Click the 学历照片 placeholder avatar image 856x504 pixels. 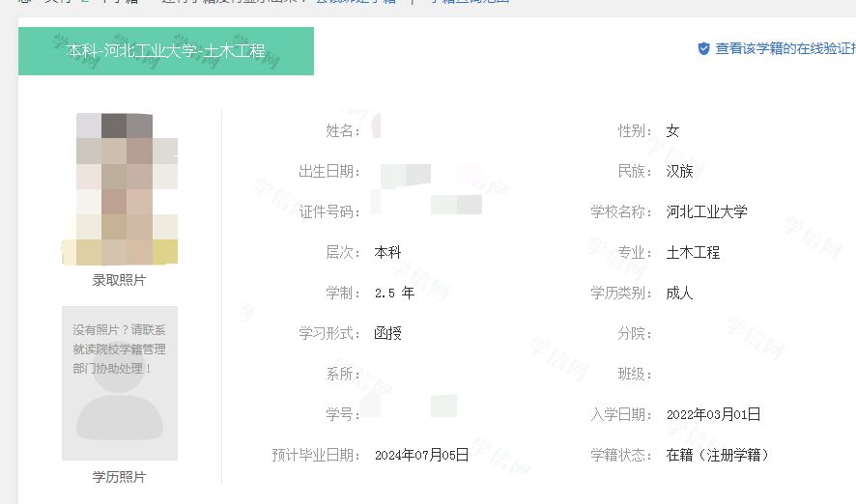point(120,383)
